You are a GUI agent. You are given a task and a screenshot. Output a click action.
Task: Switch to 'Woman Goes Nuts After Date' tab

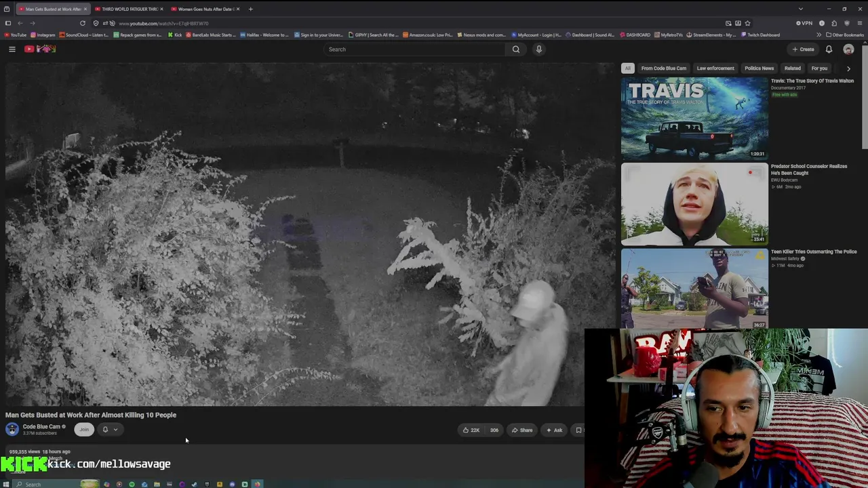205,9
